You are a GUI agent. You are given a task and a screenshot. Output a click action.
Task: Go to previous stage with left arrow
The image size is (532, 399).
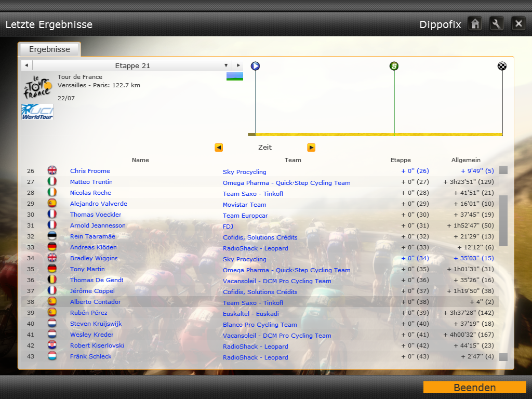[x=26, y=65]
